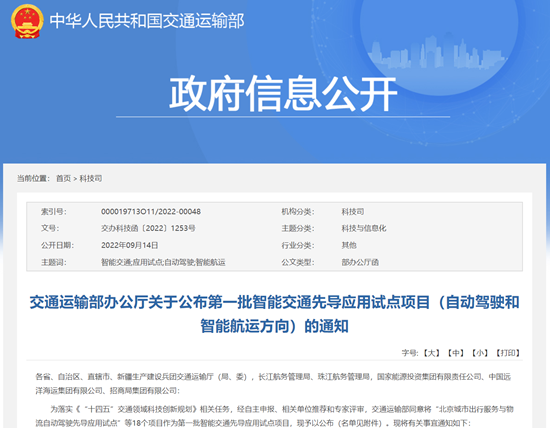Click 部办公厅函 document type value

pyautogui.click(x=360, y=262)
